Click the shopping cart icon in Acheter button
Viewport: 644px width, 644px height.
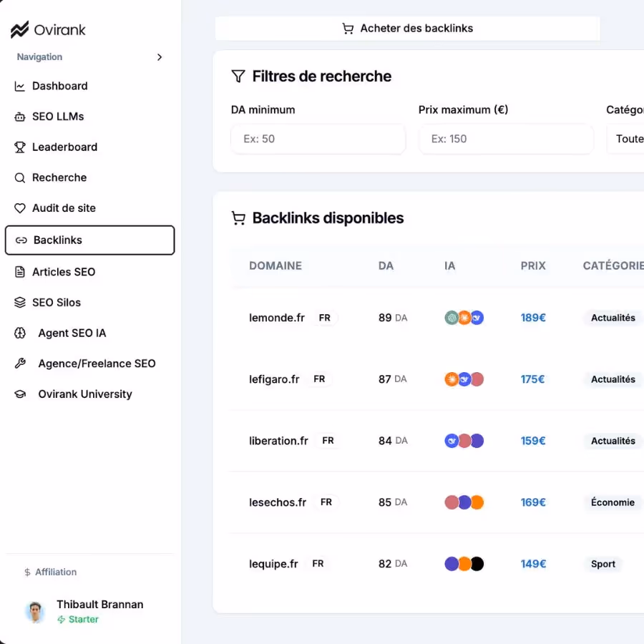(348, 29)
